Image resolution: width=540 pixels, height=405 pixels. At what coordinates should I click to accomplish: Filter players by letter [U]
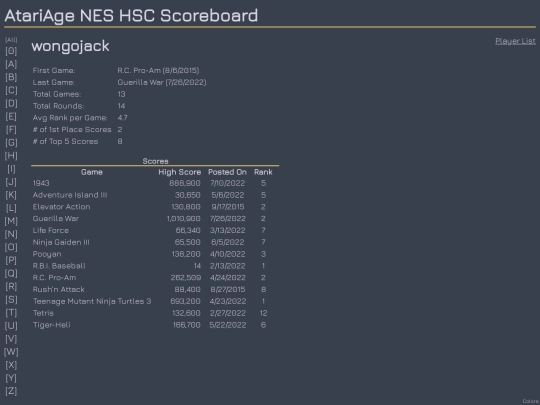pyautogui.click(x=11, y=326)
